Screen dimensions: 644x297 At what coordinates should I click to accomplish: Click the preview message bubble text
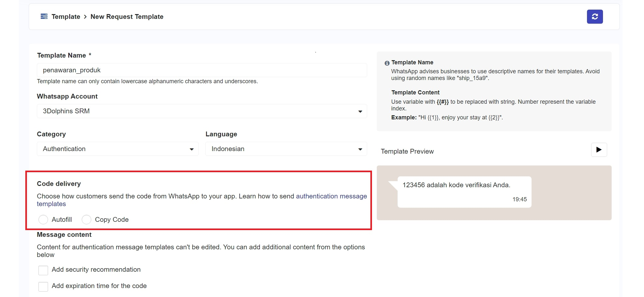pyautogui.click(x=456, y=185)
